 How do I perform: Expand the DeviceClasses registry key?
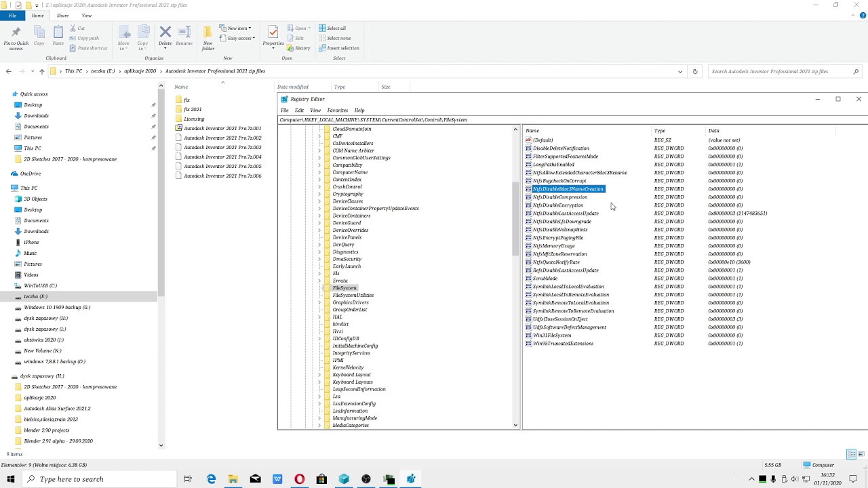pyautogui.click(x=319, y=201)
